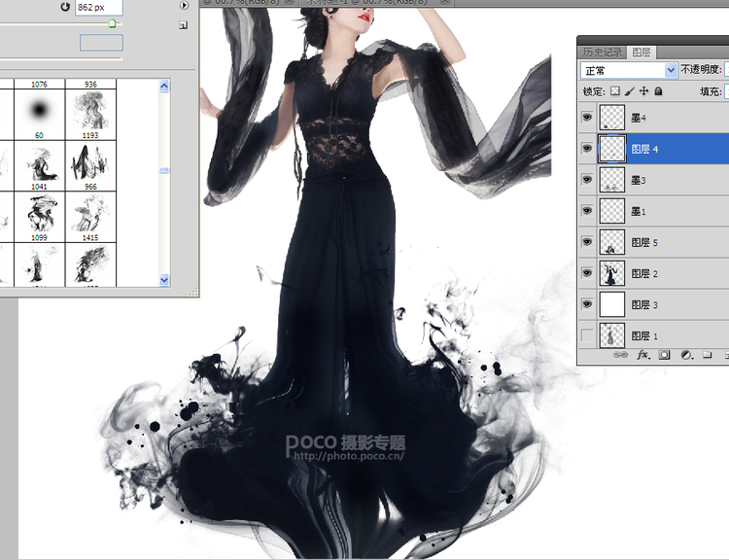Click the 图层 4 layer thumbnail
Viewport: 729px width, 560px height.
pos(611,149)
